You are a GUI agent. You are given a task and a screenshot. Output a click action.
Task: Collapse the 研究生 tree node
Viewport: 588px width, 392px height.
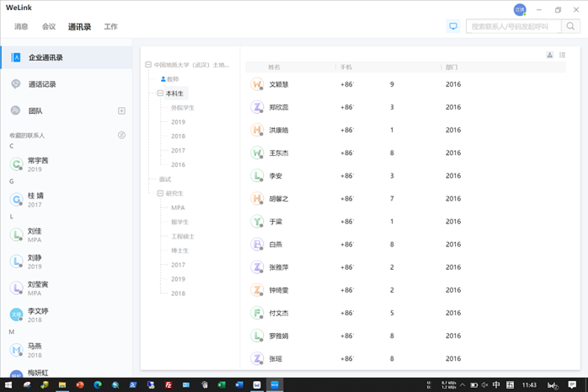160,193
